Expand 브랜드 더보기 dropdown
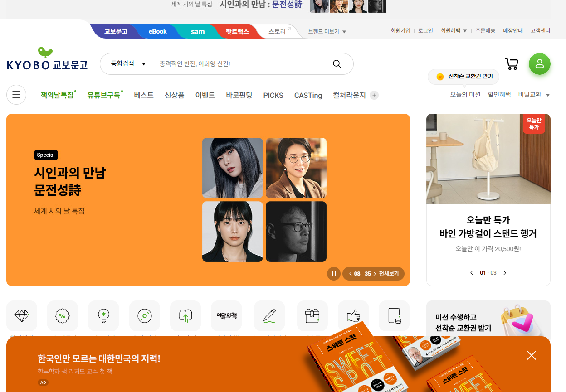566x392 pixels. click(x=327, y=32)
